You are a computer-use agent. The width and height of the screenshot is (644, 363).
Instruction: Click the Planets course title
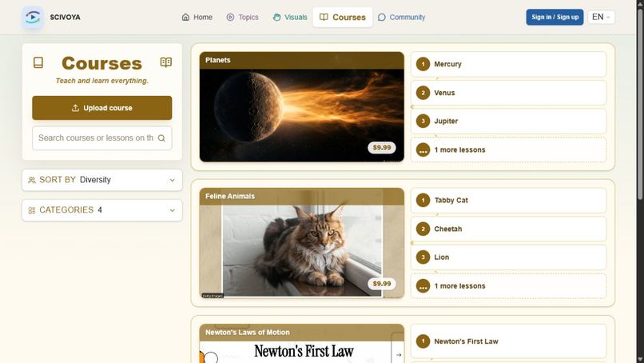pyautogui.click(x=217, y=60)
